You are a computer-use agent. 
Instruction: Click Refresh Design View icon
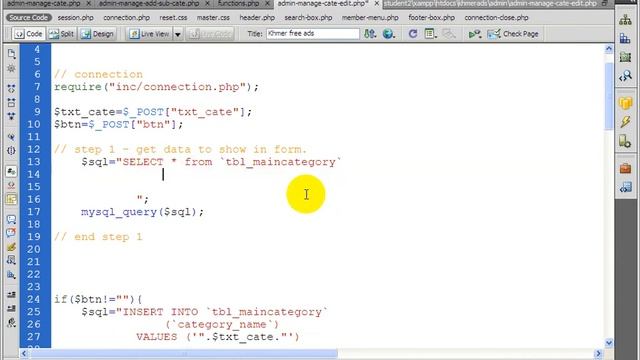point(413,34)
